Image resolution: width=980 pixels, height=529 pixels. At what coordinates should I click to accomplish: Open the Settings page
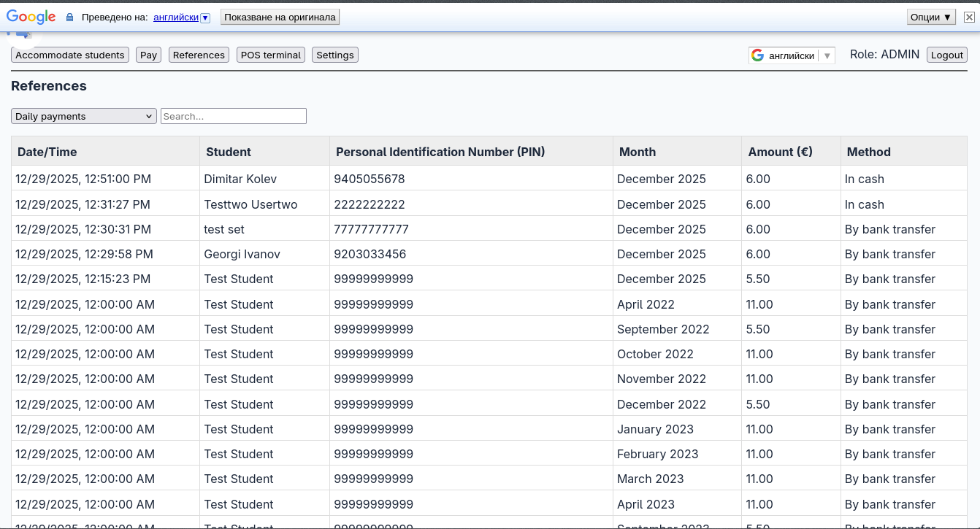[x=335, y=55]
